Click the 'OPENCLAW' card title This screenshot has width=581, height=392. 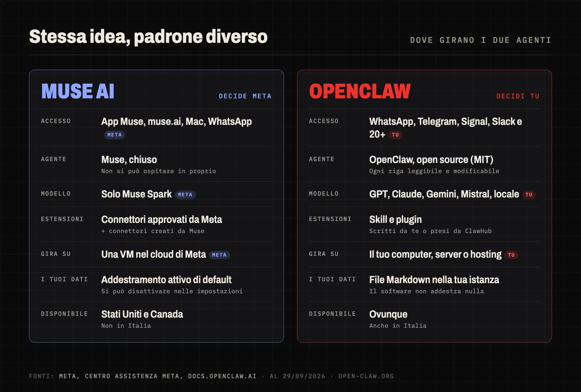360,91
